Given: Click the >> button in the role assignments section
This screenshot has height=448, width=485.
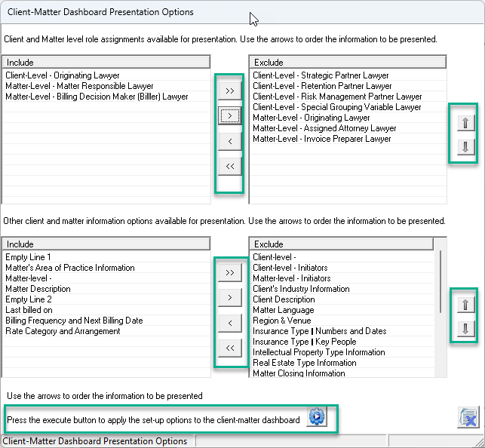Looking at the screenshot, I should coord(230,91).
